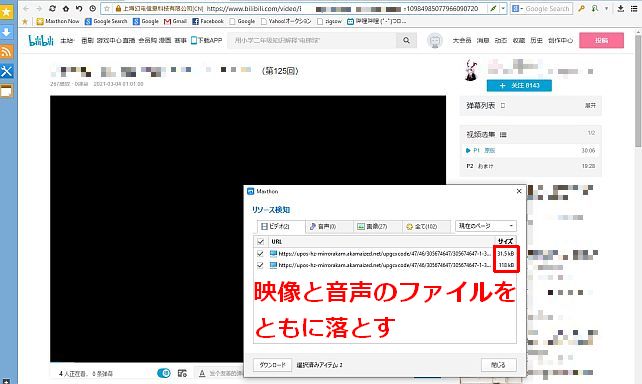The width and height of the screenshot is (642, 384).
Task: Click the 关注 8143 follow button
Action: 519,86
